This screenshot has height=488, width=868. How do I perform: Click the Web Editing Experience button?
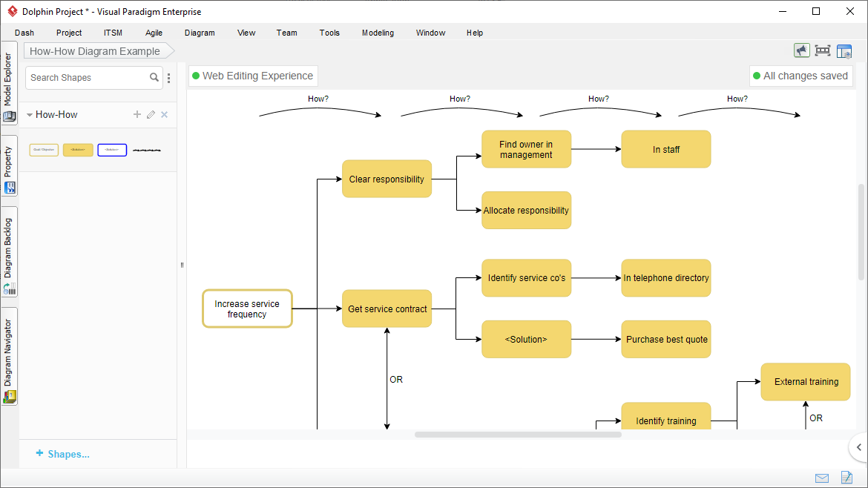[x=253, y=76]
